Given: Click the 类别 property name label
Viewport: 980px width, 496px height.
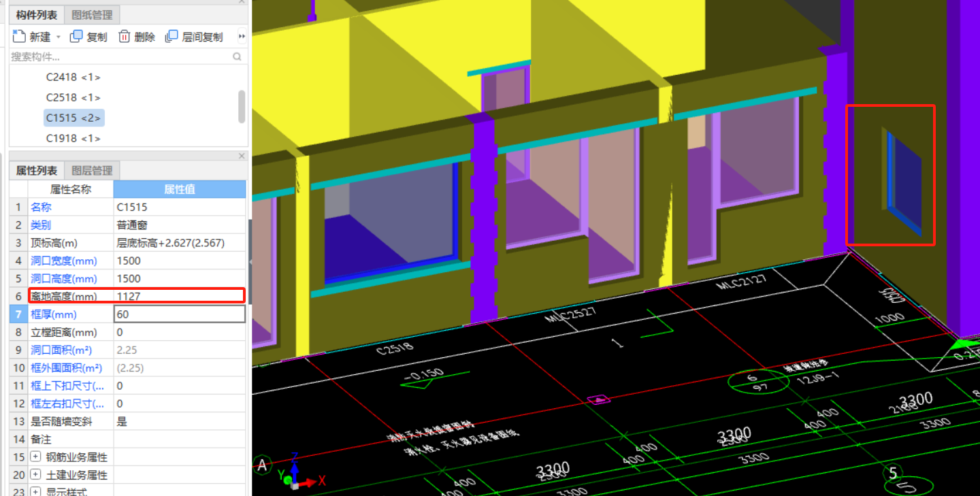Looking at the screenshot, I should tap(41, 225).
